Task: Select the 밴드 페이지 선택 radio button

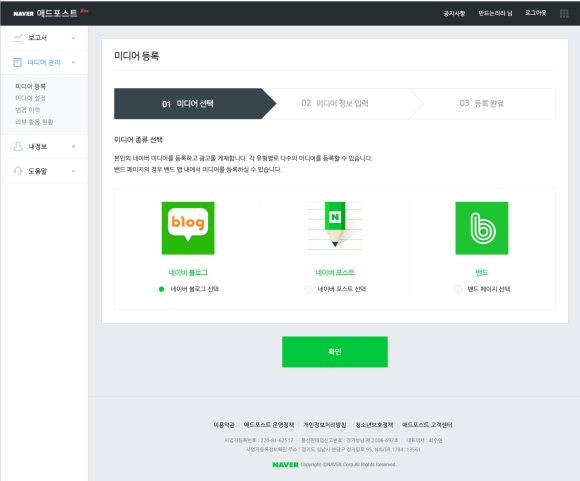Action: (458, 289)
